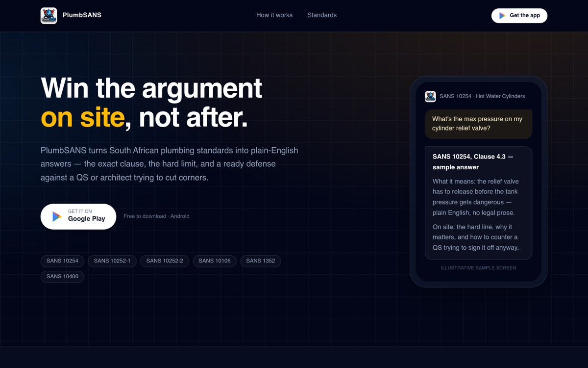The image size is (588, 368).
Task: Click the Get the app button
Action: click(x=519, y=16)
